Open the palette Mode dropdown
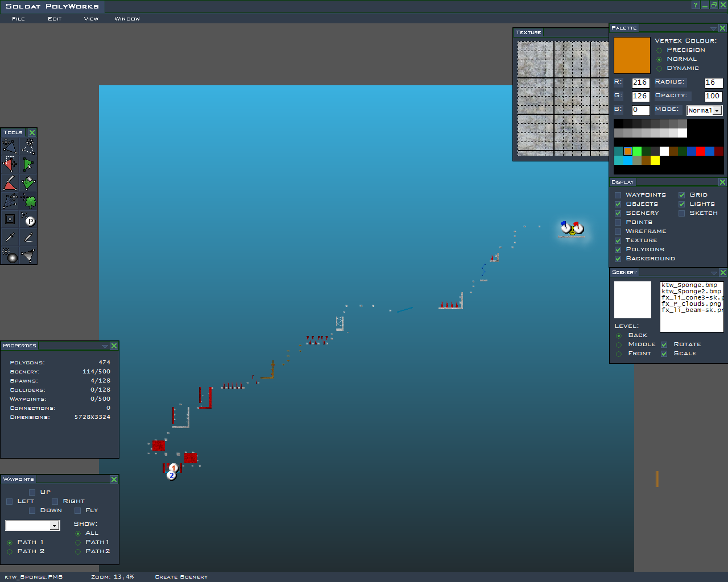This screenshot has height=582, width=728. (x=717, y=111)
